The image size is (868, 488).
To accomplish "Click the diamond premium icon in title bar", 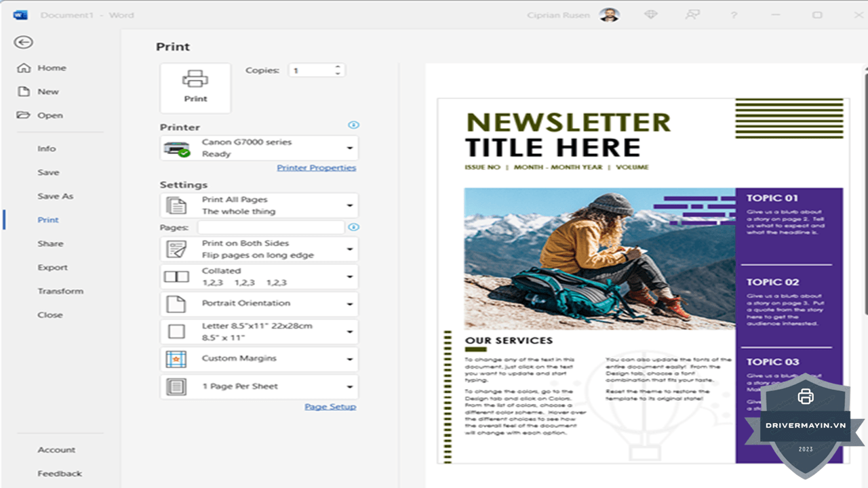I will [x=650, y=14].
